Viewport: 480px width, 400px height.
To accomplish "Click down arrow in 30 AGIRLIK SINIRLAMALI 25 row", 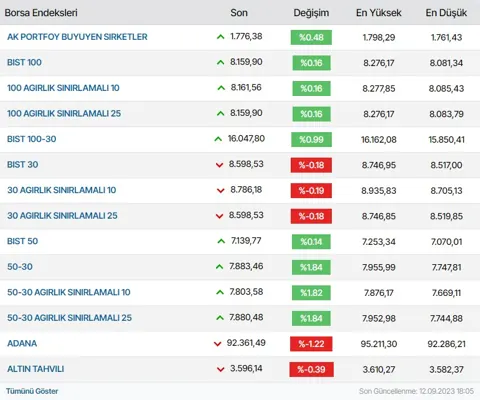I will pyautogui.click(x=219, y=216).
